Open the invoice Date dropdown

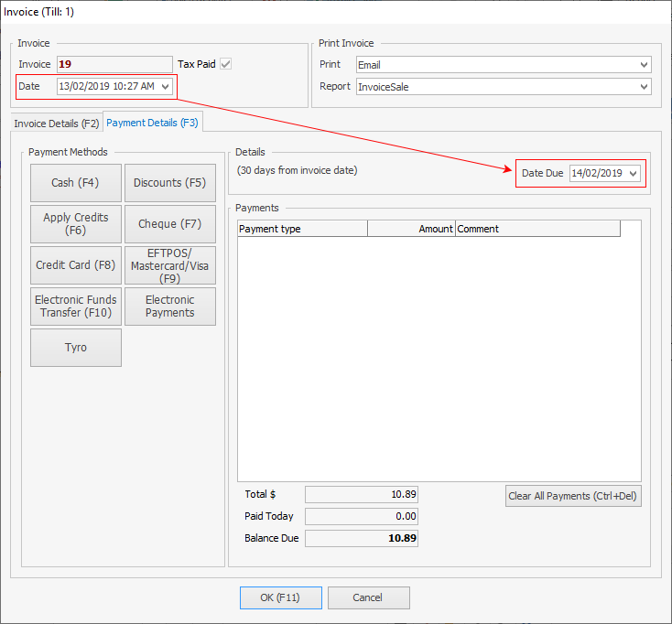[165, 86]
